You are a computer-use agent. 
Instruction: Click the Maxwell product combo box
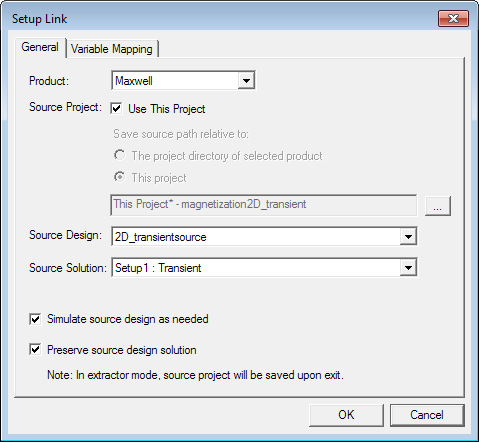[x=183, y=80]
